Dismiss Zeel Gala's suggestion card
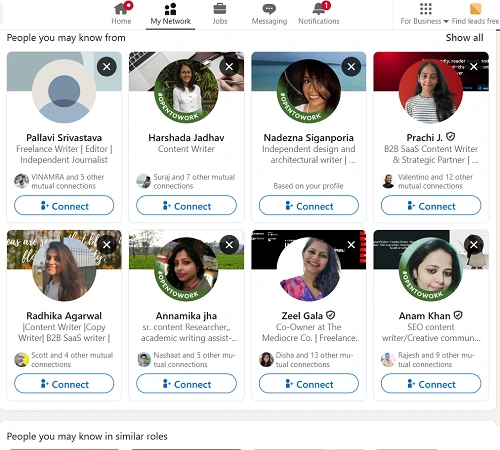The width and height of the screenshot is (500, 450). (351, 245)
